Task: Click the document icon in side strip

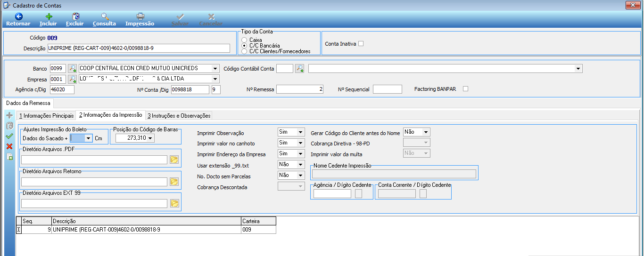Action: click(x=9, y=157)
